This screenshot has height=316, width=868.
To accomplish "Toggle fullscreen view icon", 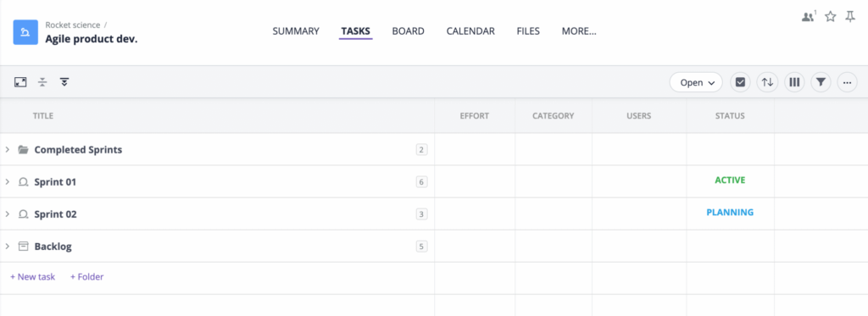I will pyautogui.click(x=20, y=82).
